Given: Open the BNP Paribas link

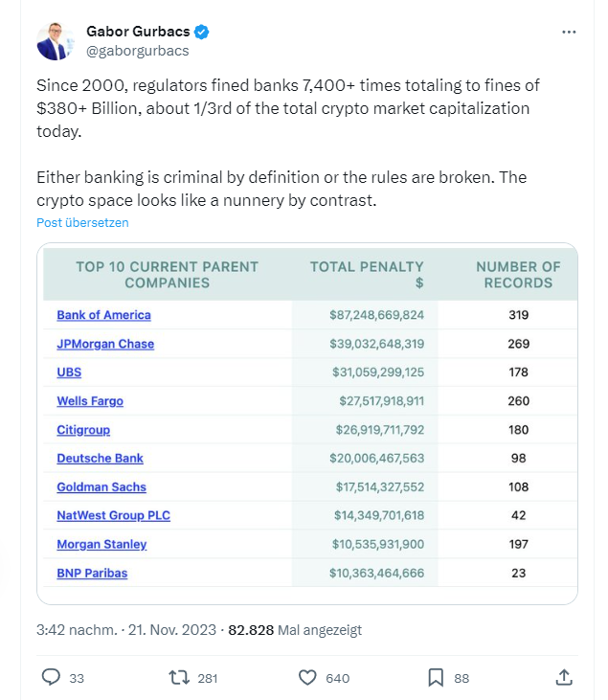Looking at the screenshot, I should click(92, 573).
